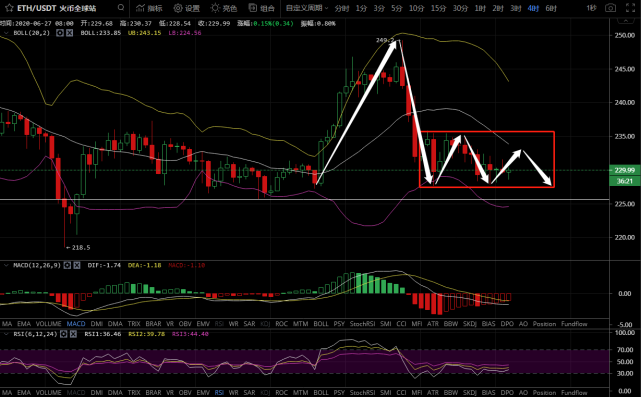Take a chart snapshot with camera icon
The height and width of the screenshot is (397, 641).
610,8
